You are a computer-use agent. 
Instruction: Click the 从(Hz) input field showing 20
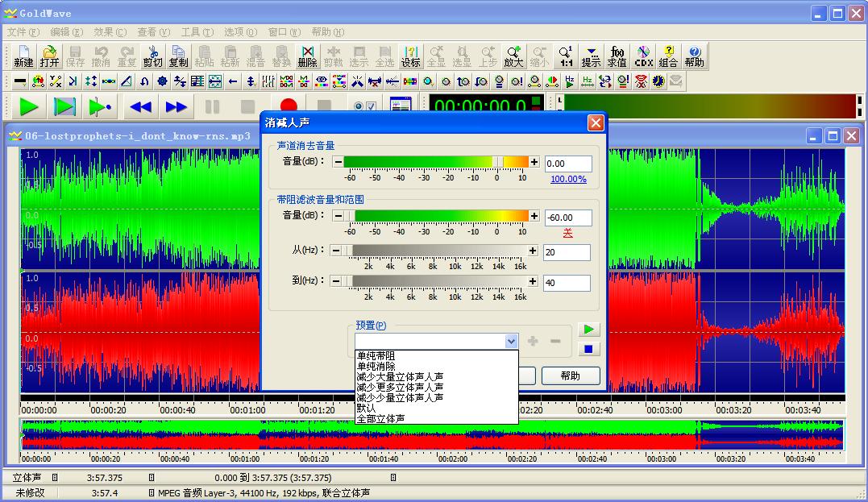click(x=567, y=252)
